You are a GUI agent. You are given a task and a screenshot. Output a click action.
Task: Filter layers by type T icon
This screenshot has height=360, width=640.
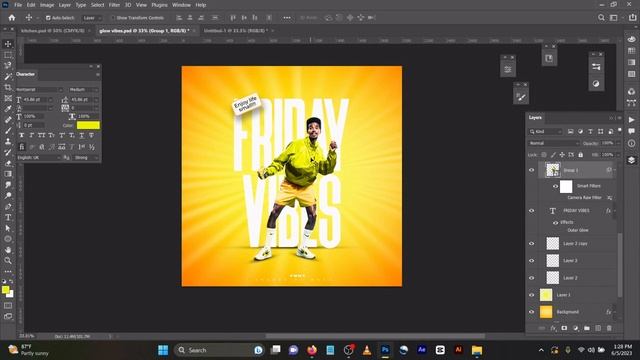590,131
